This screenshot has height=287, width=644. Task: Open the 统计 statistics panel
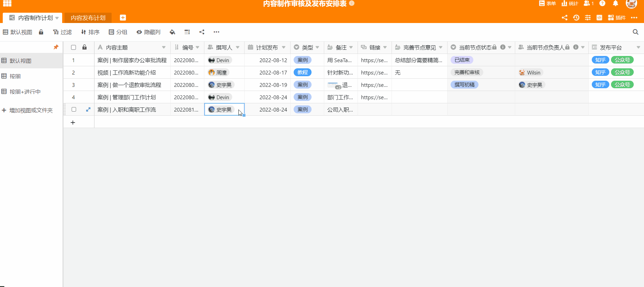[x=570, y=3]
